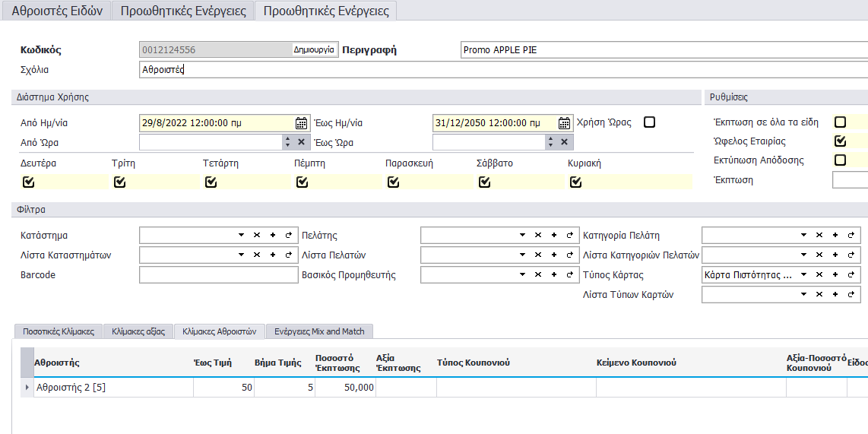The height and width of the screenshot is (434, 868).
Task: Refresh the Κατηγορία Πελάτη filter list
Action: tap(851, 236)
